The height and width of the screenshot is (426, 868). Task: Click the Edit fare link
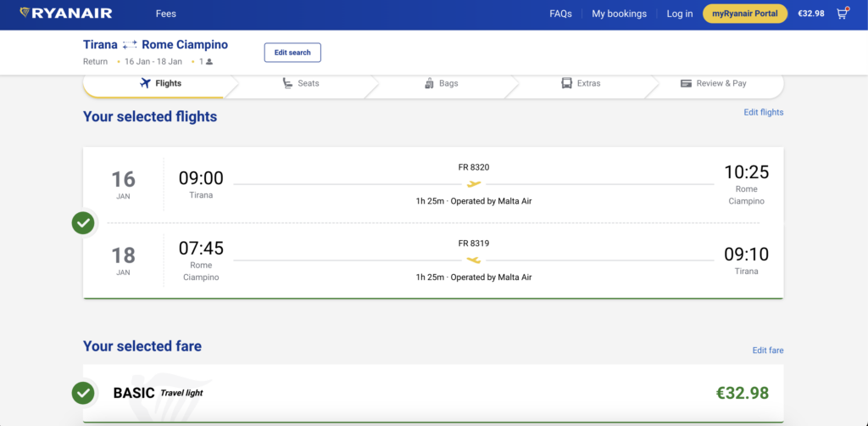coord(767,350)
